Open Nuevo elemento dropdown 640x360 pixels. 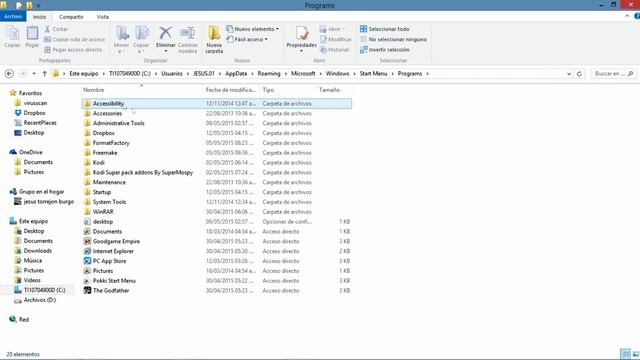tap(252, 29)
